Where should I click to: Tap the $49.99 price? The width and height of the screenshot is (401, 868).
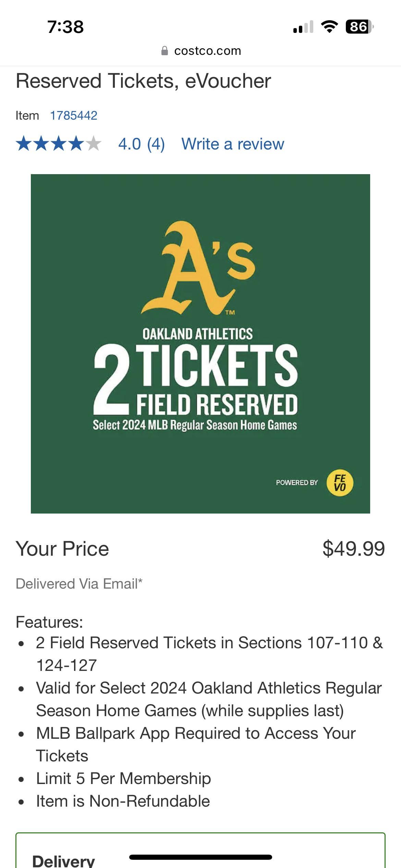(354, 548)
